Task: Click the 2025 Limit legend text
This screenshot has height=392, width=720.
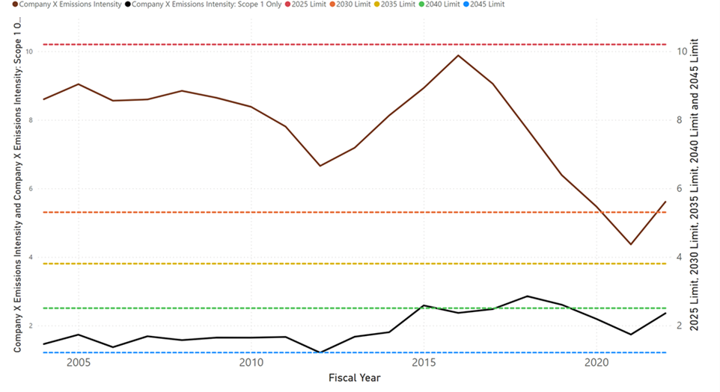Action: coord(309,4)
